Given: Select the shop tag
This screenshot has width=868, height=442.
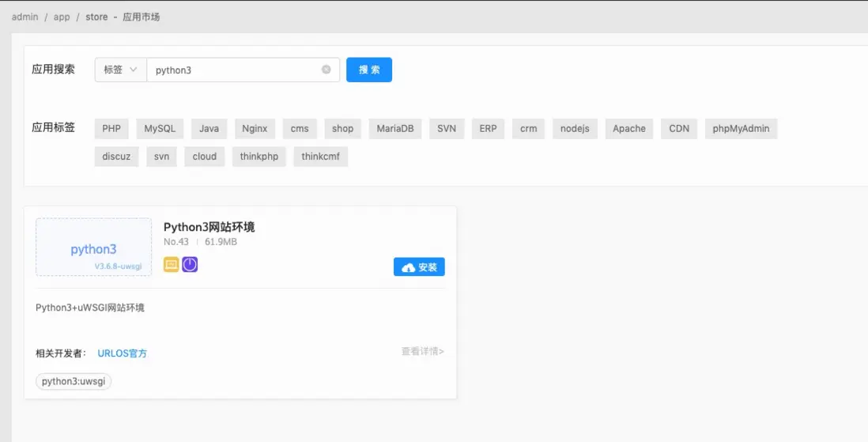Looking at the screenshot, I should pyautogui.click(x=342, y=129).
